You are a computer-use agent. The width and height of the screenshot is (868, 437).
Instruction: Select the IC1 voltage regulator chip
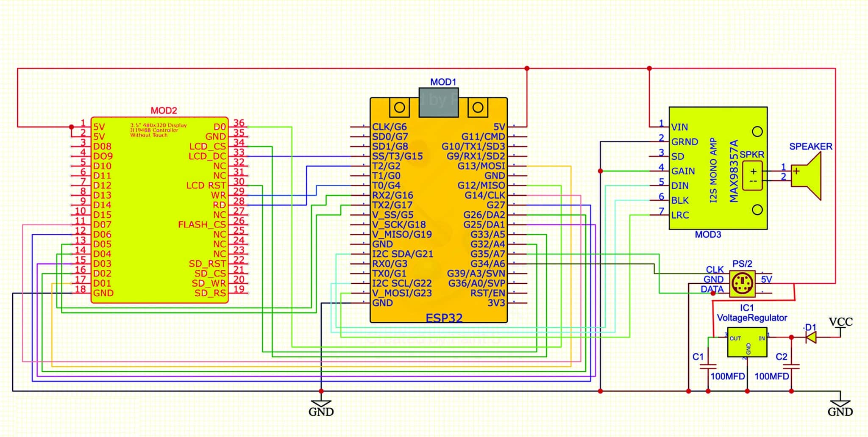point(747,342)
